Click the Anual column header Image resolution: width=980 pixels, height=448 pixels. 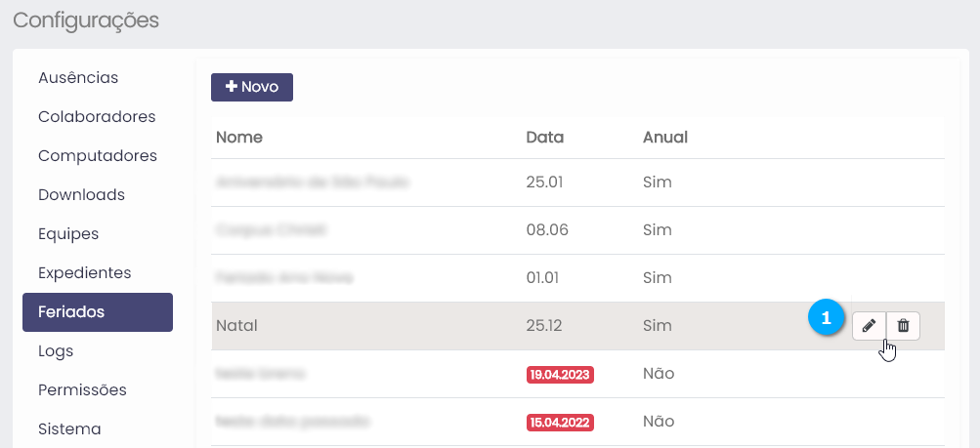coord(665,137)
